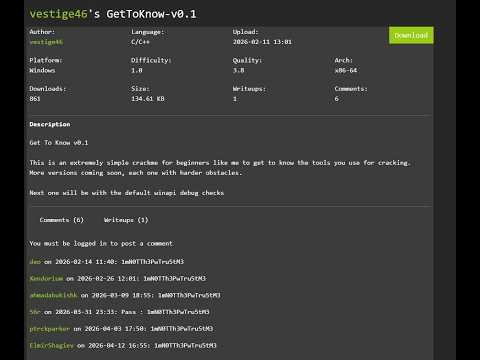Click the Language value C/C++
The image size is (480, 360).
pos(140,42)
